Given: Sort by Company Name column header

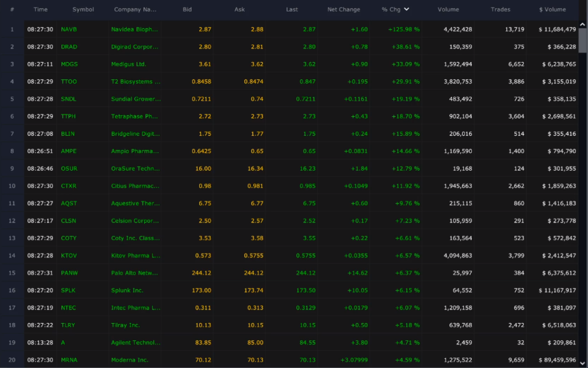Looking at the screenshot, I should pos(135,9).
